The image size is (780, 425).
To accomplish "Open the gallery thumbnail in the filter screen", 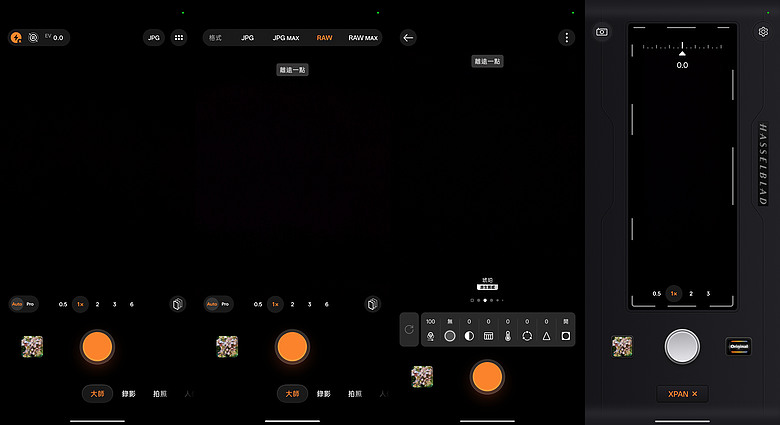I will click(x=422, y=377).
